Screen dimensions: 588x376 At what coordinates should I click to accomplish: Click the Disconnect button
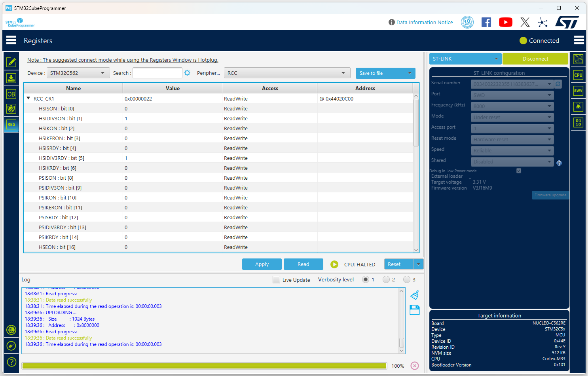535,59
